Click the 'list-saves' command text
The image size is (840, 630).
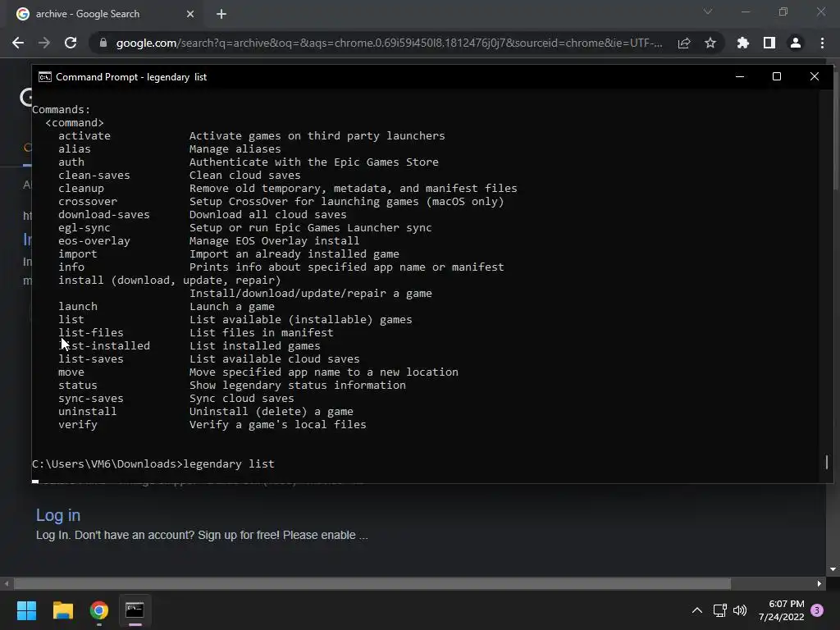click(90, 359)
